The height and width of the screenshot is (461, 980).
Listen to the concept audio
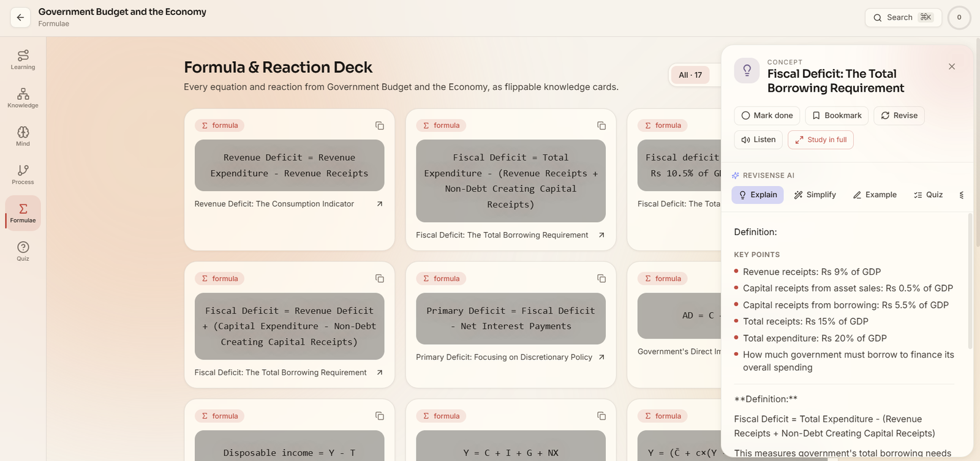758,140
